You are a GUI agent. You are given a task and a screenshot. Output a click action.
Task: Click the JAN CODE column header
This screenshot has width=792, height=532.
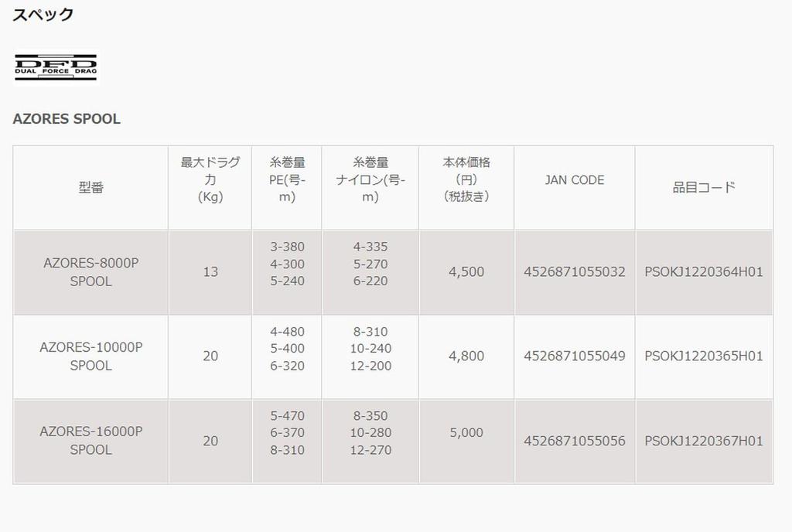click(x=575, y=179)
